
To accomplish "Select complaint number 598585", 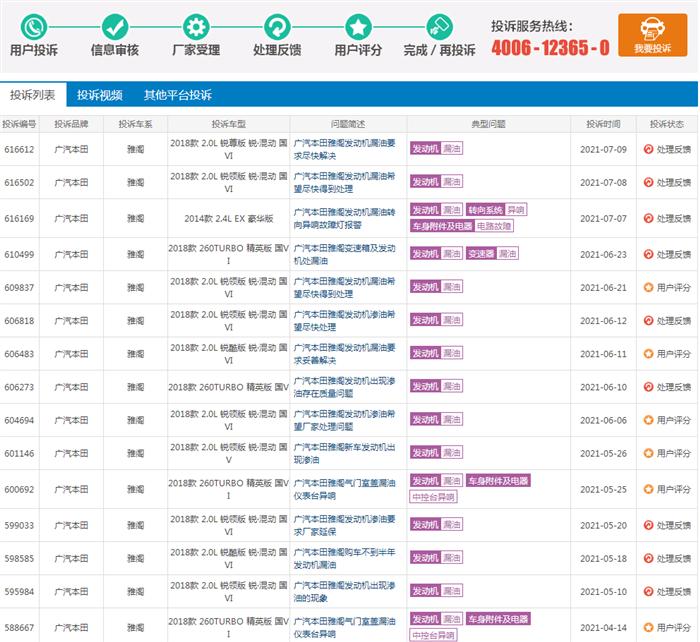I will 19,558.
